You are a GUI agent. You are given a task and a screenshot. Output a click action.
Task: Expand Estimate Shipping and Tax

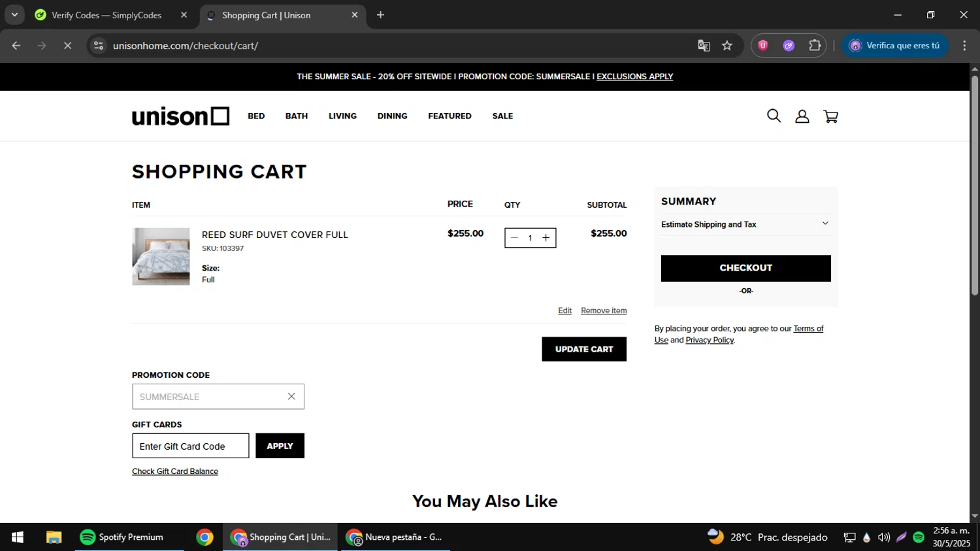pos(745,224)
